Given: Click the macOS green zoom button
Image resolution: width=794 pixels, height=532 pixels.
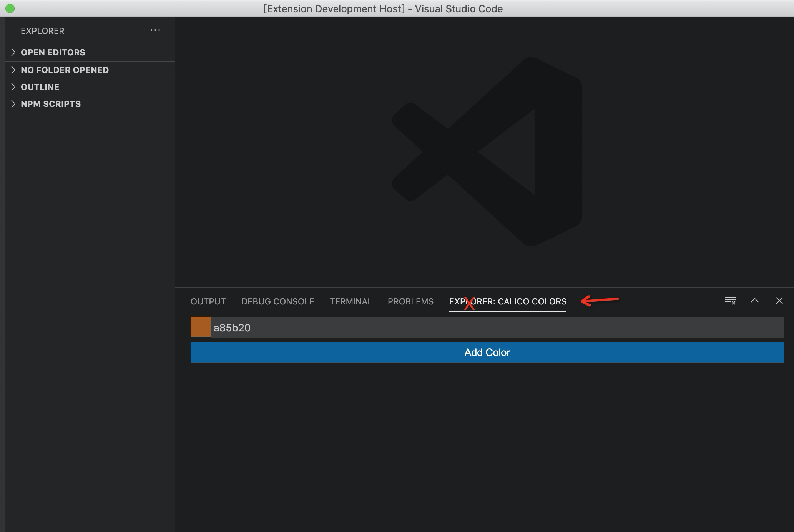Looking at the screenshot, I should pos(10,8).
